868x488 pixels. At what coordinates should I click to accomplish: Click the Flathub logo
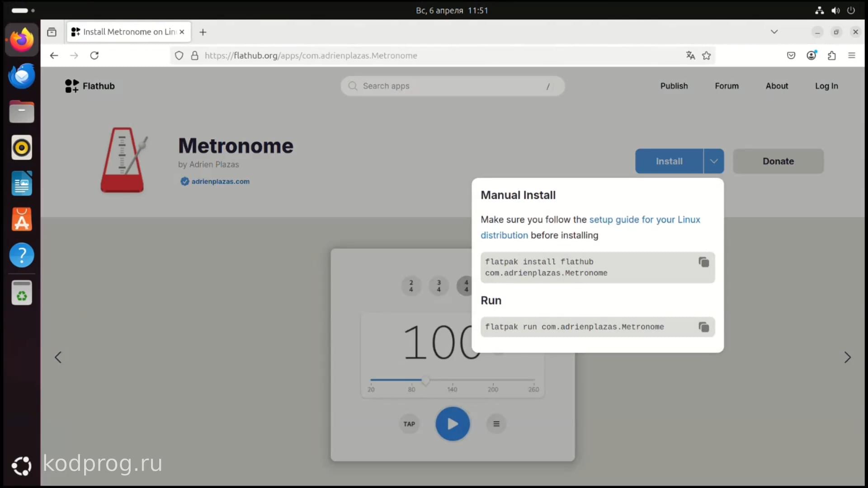pyautogui.click(x=90, y=86)
